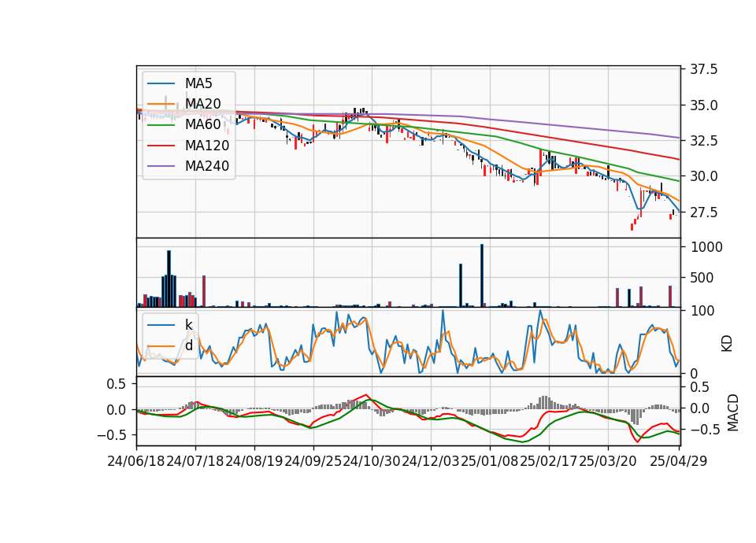This screenshot has width=756, height=543.
Task: Click the 24/12/03 date label
Action: (x=431, y=461)
